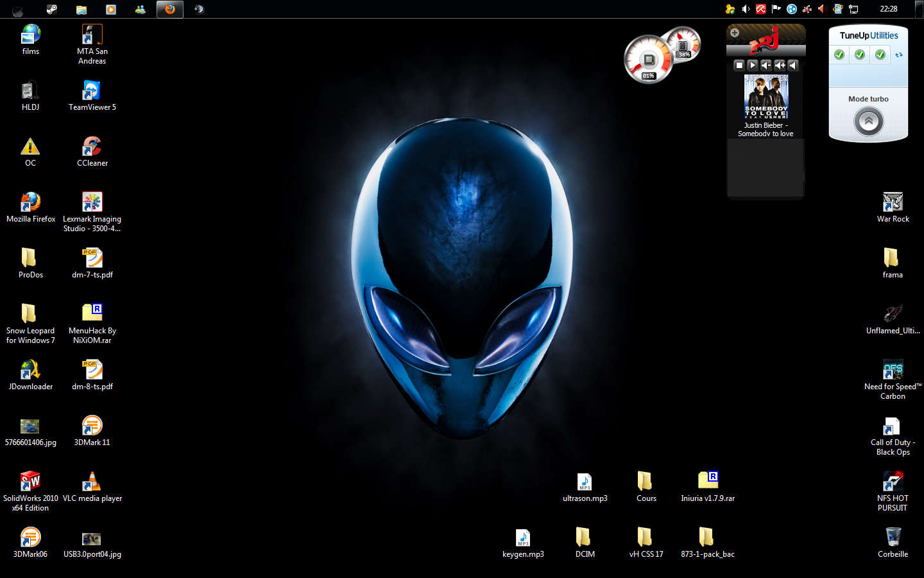Switch to the Firefox taskbar window
This screenshot has height=578, width=924.
170,9
